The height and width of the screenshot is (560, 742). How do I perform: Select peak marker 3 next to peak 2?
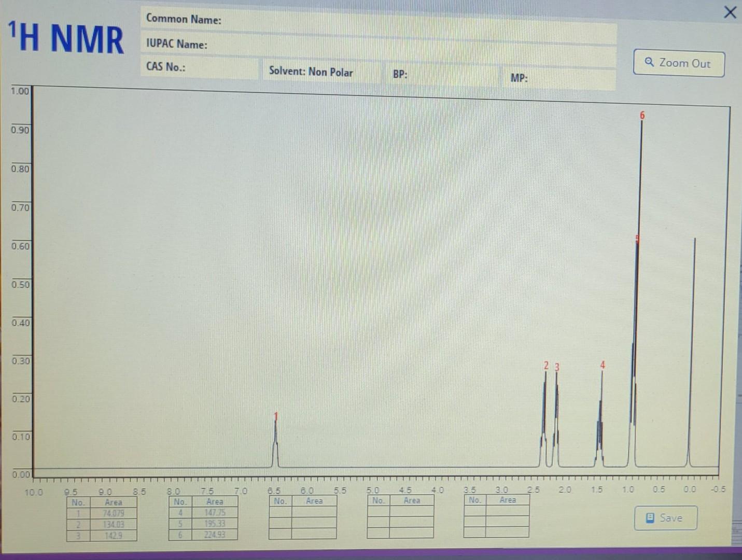[557, 367]
